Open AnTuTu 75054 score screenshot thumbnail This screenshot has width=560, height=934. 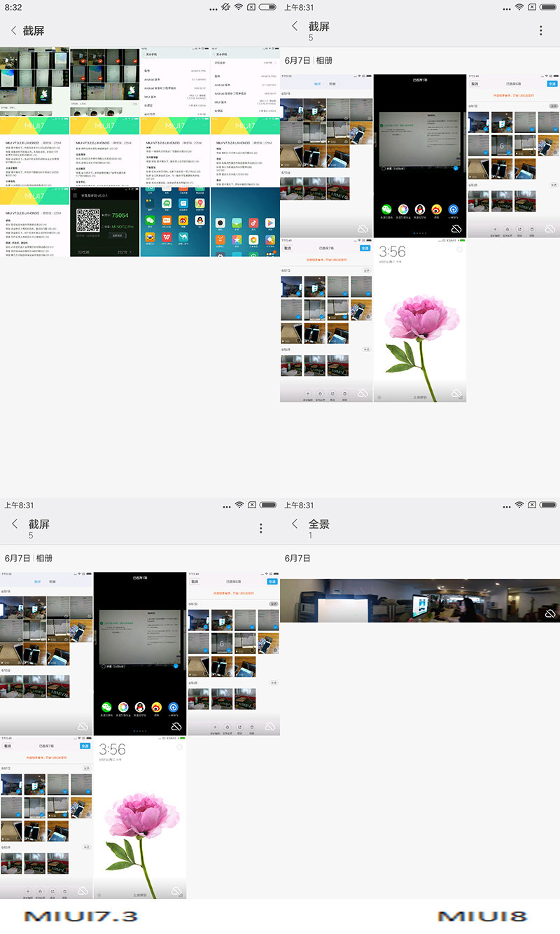click(x=104, y=222)
